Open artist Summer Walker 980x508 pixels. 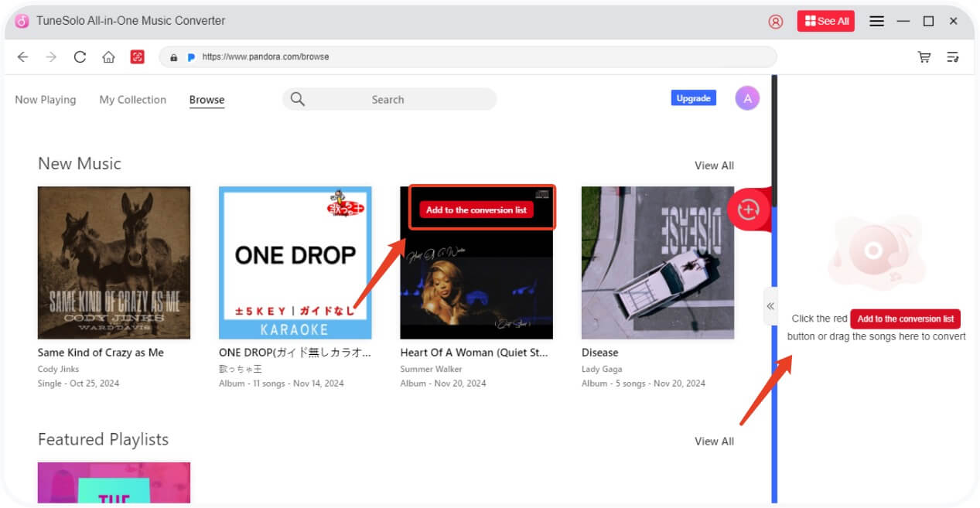point(431,369)
